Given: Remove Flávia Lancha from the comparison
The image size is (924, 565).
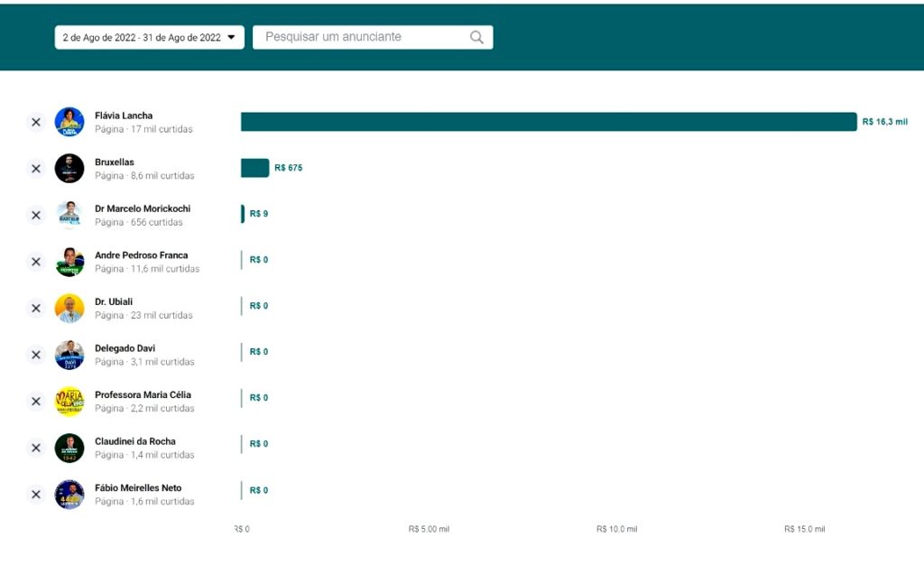Looking at the screenshot, I should [x=36, y=122].
